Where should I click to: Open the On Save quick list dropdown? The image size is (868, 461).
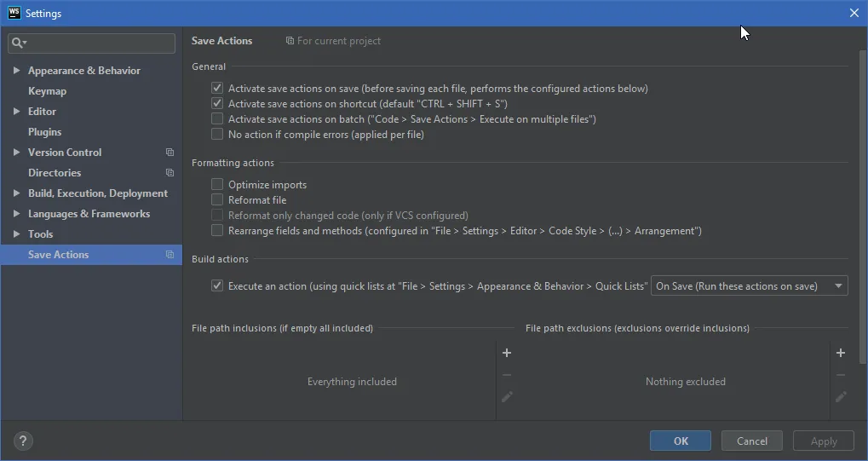[749, 286]
